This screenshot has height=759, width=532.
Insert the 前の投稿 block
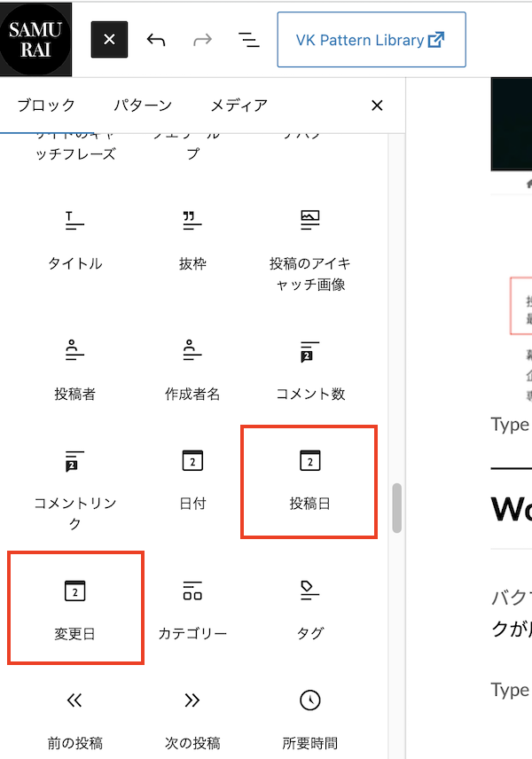pyautogui.click(x=75, y=721)
